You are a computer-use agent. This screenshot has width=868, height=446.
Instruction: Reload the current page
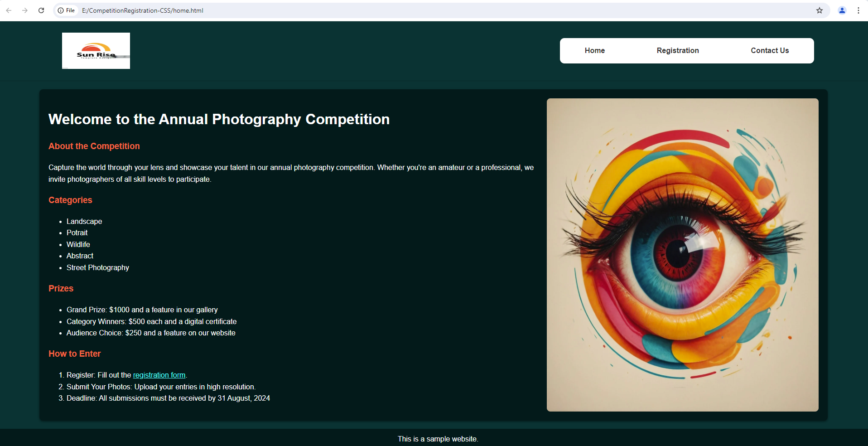tap(41, 10)
